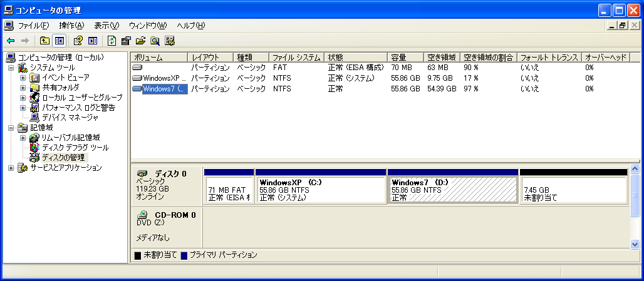
Task: Collapse the 記憶域 tree node
Action: 11,128
